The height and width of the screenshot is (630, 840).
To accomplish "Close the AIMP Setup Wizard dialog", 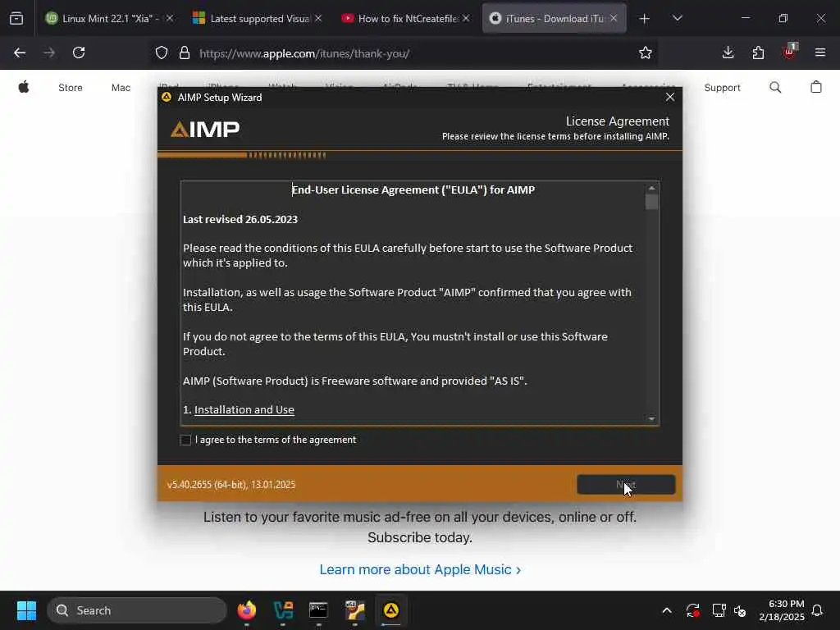I will pos(669,97).
